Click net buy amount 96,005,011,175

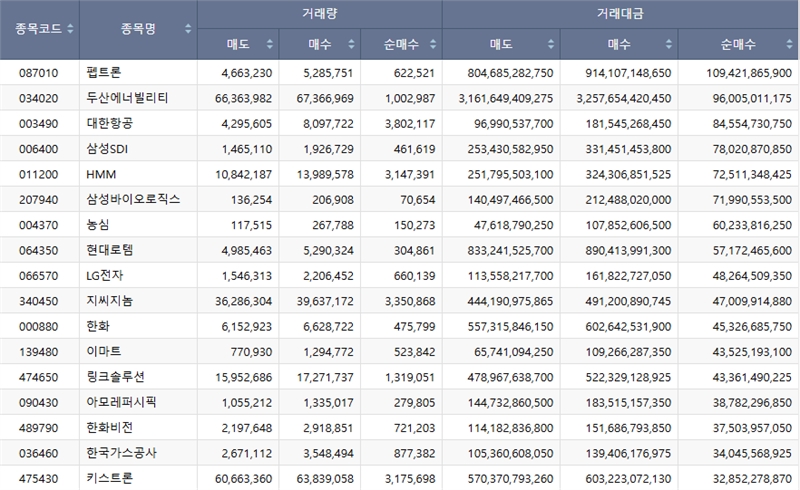coord(752,98)
